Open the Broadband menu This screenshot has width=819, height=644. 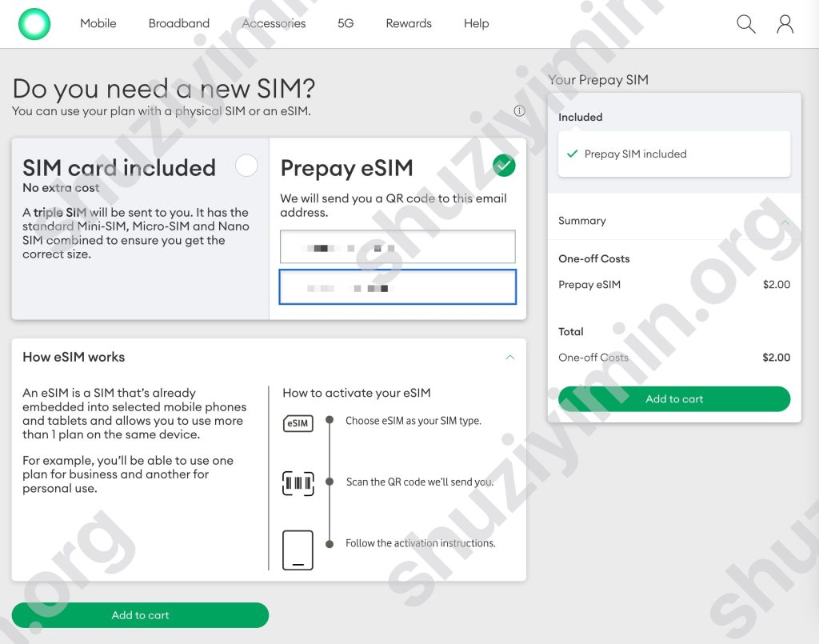(178, 24)
